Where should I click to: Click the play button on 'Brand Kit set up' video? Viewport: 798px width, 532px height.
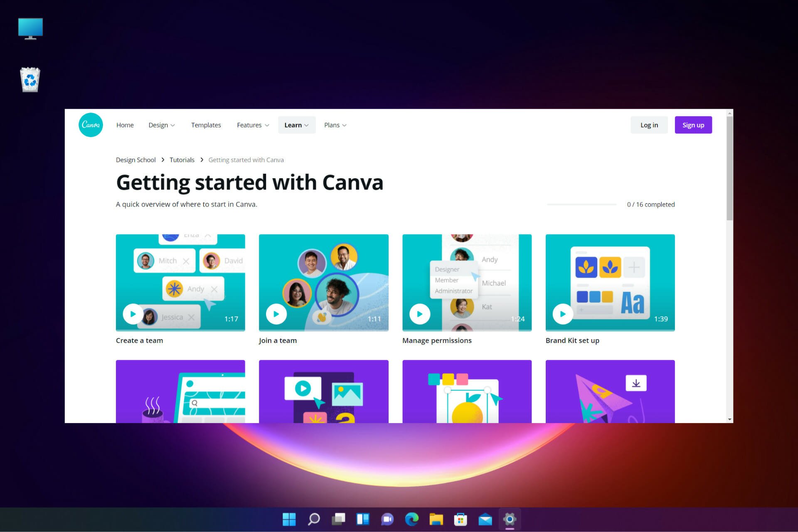pos(562,313)
